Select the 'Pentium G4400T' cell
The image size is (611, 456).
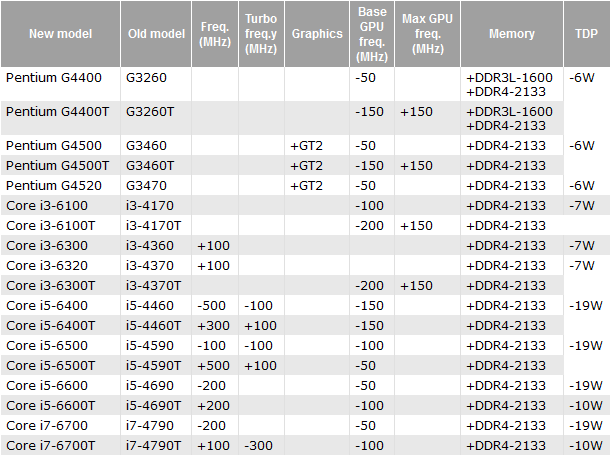[x=60, y=118]
